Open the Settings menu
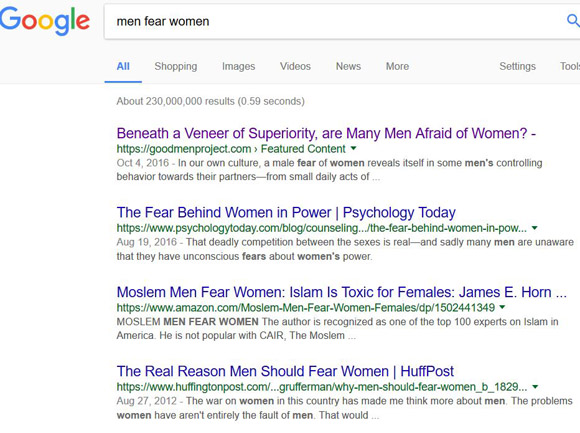Viewport: 580px width, 433px height. click(517, 67)
